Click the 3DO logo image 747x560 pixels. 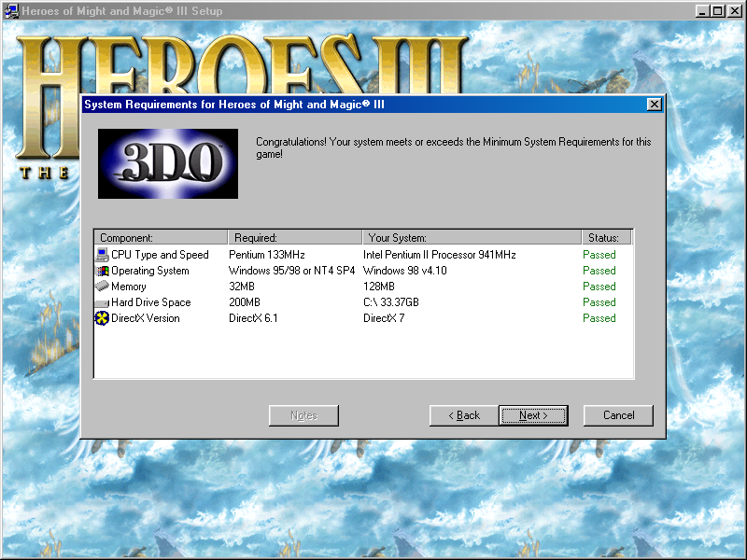tap(168, 163)
